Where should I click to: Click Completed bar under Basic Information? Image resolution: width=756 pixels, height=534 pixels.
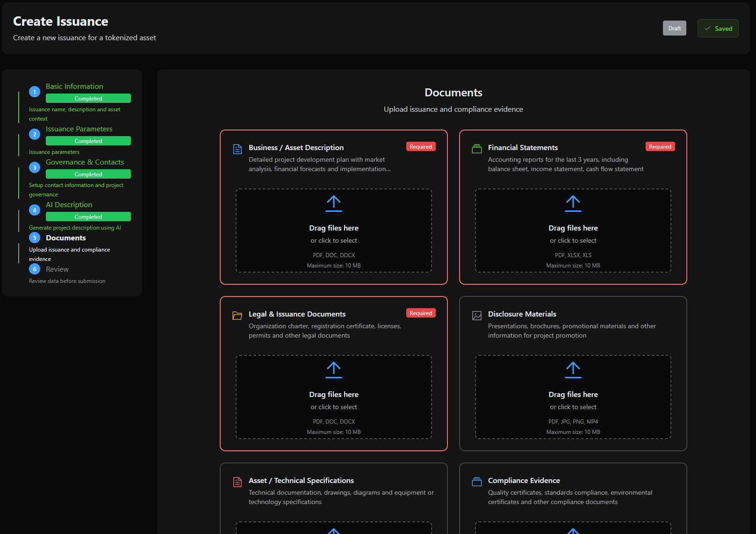pos(88,98)
